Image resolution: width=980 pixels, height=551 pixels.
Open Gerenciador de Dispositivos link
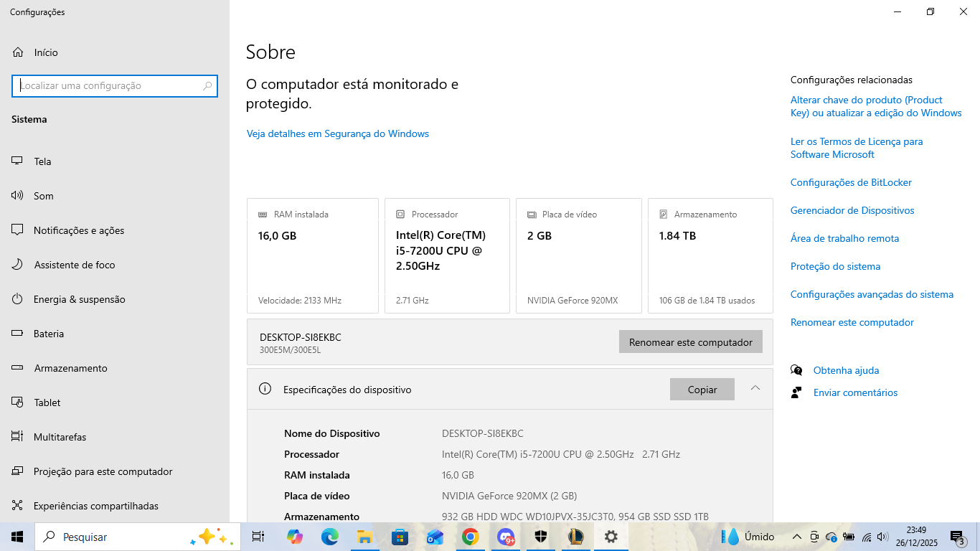(852, 210)
